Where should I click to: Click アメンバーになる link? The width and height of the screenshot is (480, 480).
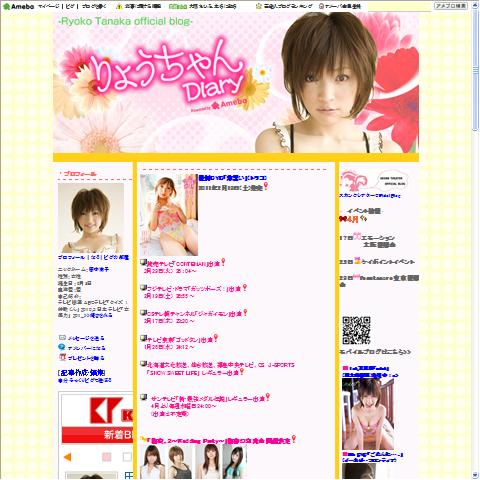[86, 348]
